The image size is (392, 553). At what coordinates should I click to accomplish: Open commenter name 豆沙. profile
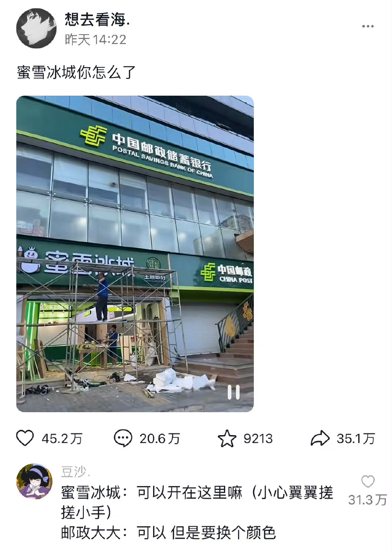76,472
